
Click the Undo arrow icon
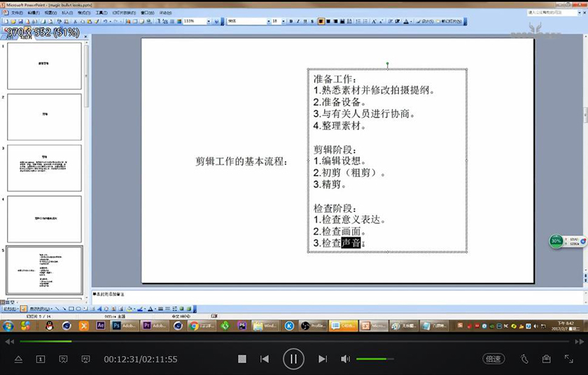106,22
